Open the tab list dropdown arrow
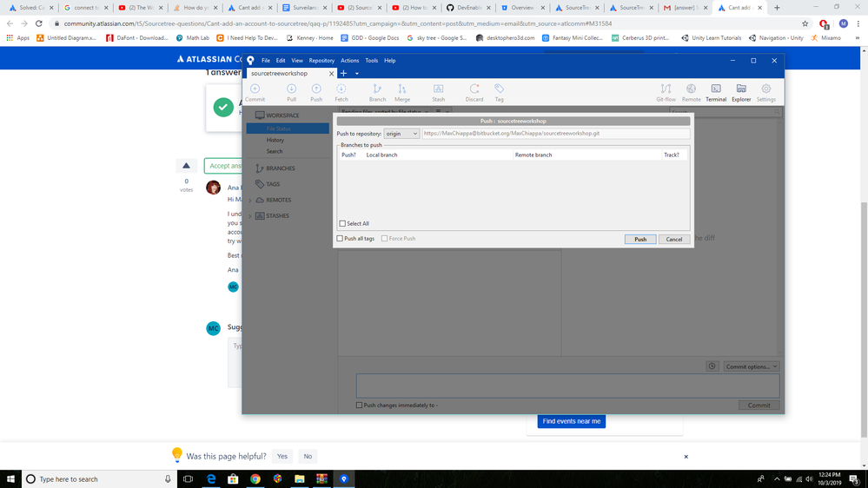 click(x=356, y=74)
